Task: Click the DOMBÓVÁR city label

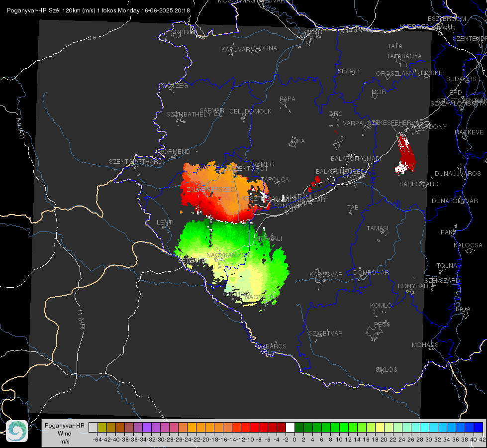Action: pos(371,273)
